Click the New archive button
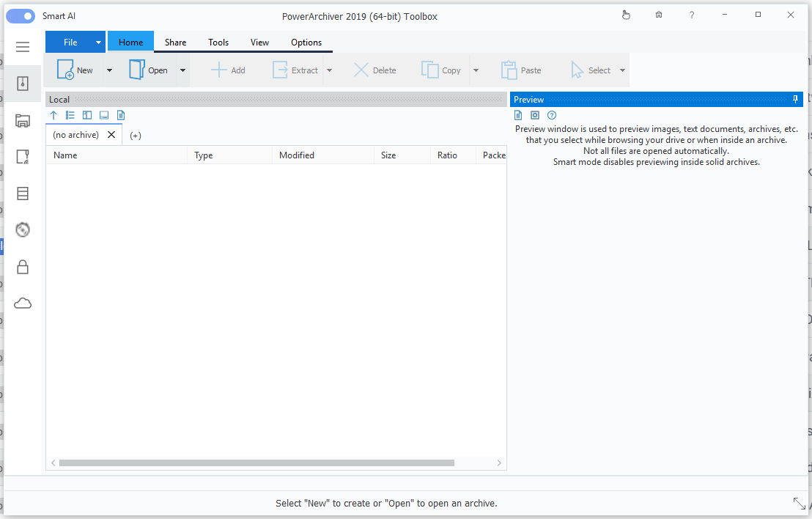812x519 pixels. [75, 70]
